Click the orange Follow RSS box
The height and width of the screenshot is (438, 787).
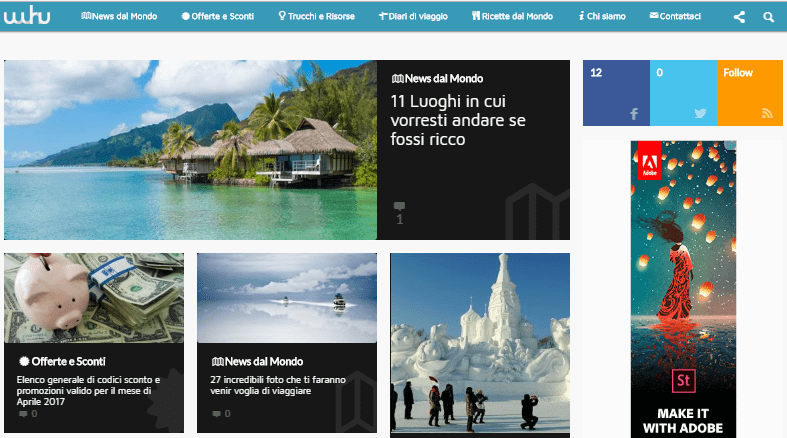click(750, 93)
